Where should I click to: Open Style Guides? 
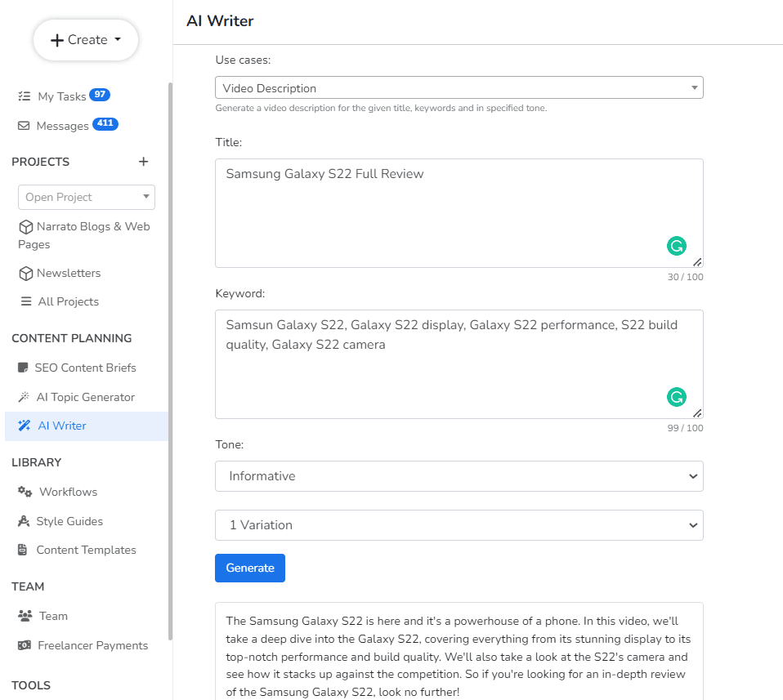coord(69,521)
